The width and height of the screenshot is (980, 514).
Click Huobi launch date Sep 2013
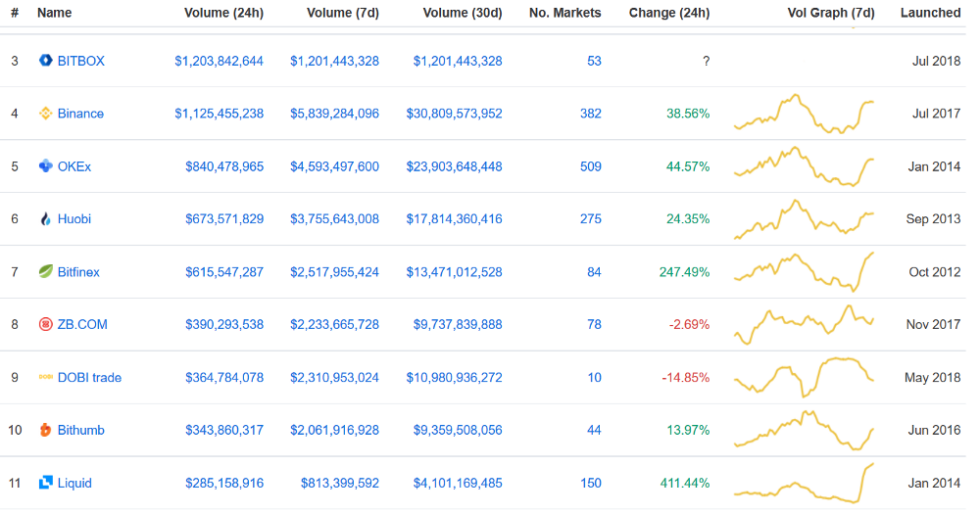tap(933, 219)
